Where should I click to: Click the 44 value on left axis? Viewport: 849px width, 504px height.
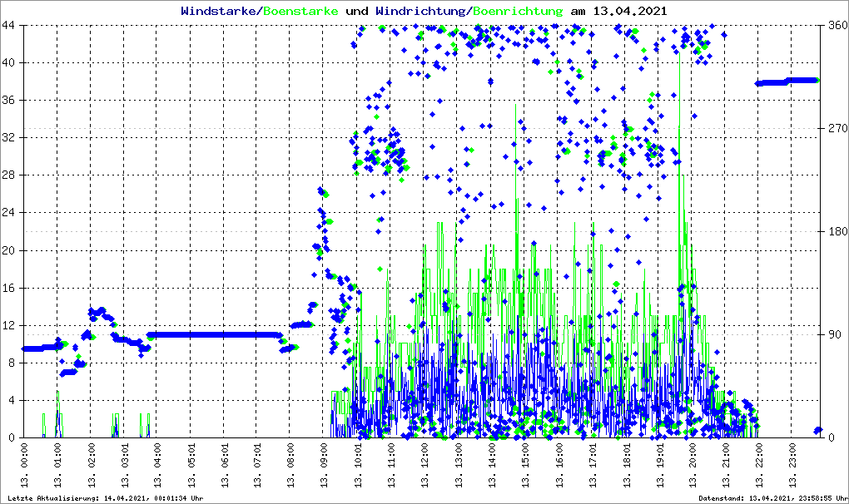(10, 26)
